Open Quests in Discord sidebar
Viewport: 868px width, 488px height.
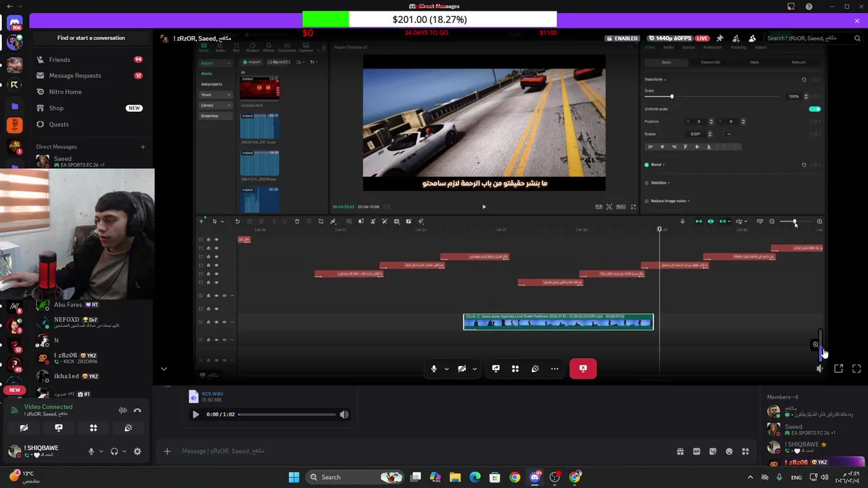coord(91,125)
